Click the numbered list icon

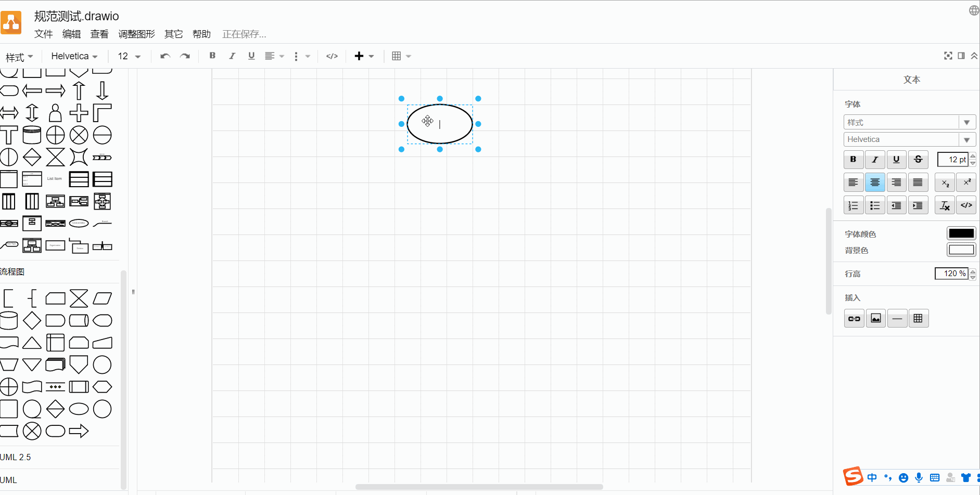tap(854, 205)
